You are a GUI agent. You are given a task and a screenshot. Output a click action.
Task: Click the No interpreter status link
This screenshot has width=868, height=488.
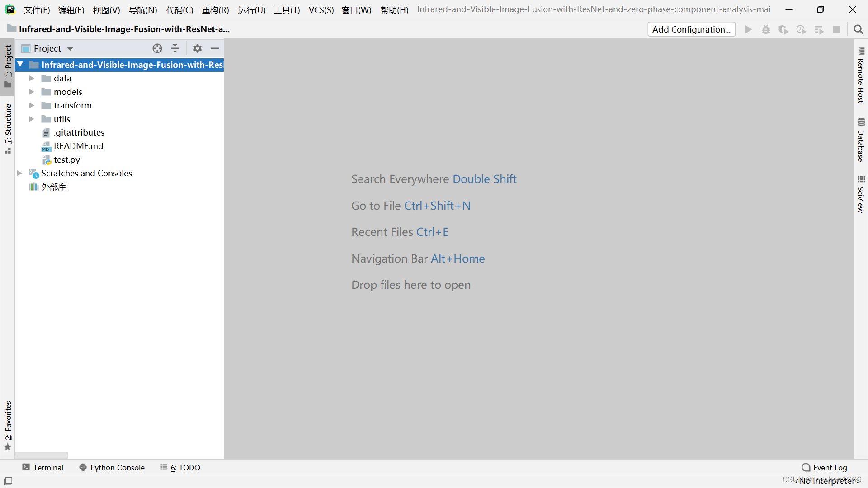[x=827, y=481]
